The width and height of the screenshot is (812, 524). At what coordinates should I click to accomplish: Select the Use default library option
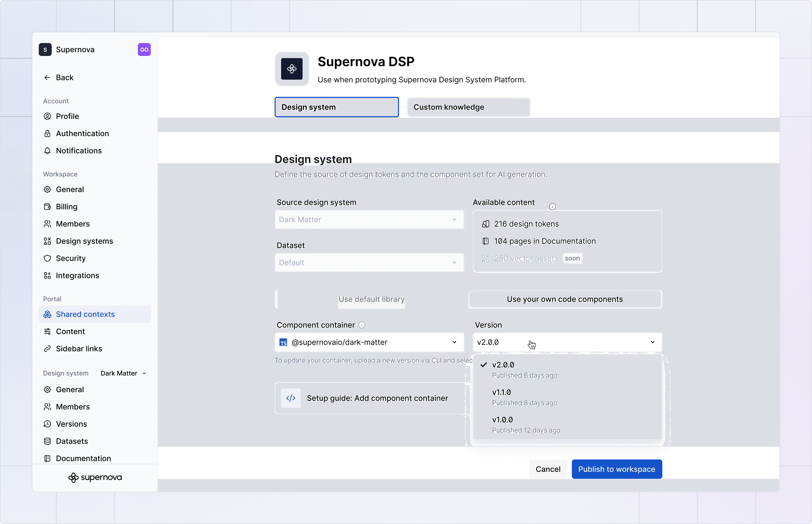pos(372,299)
